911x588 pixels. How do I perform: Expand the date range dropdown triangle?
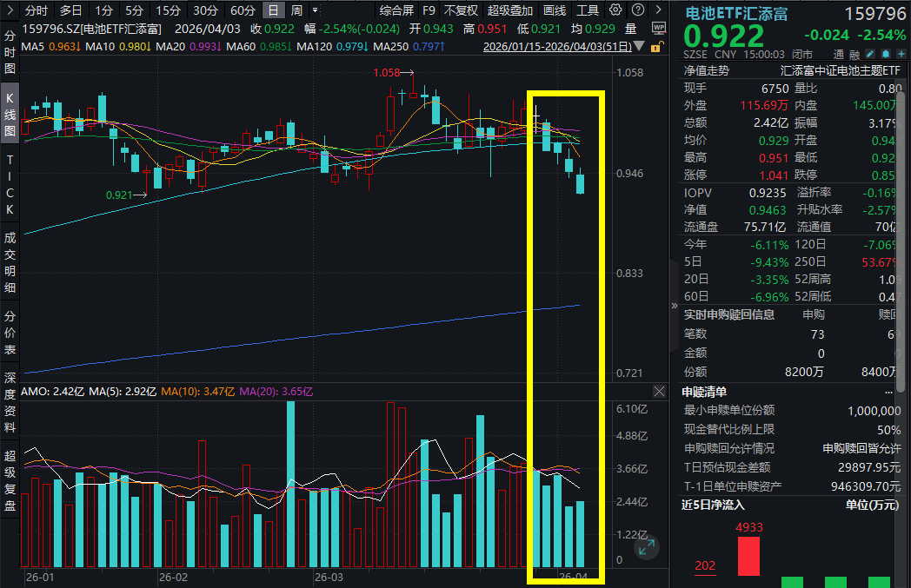click(x=640, y=45)
